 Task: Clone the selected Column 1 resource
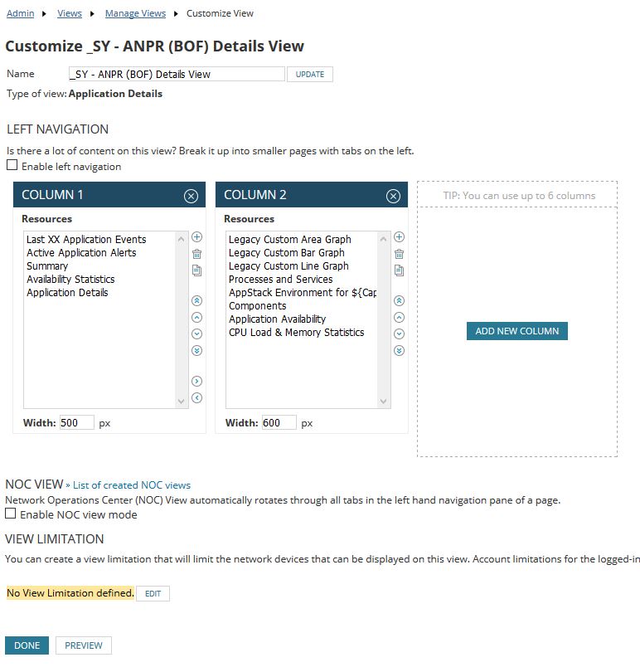click(x=196, y=270)
